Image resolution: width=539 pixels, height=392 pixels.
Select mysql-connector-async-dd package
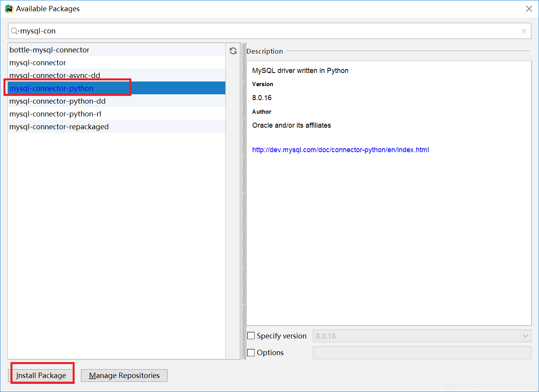pyautogui.click(x=117, y=75)
